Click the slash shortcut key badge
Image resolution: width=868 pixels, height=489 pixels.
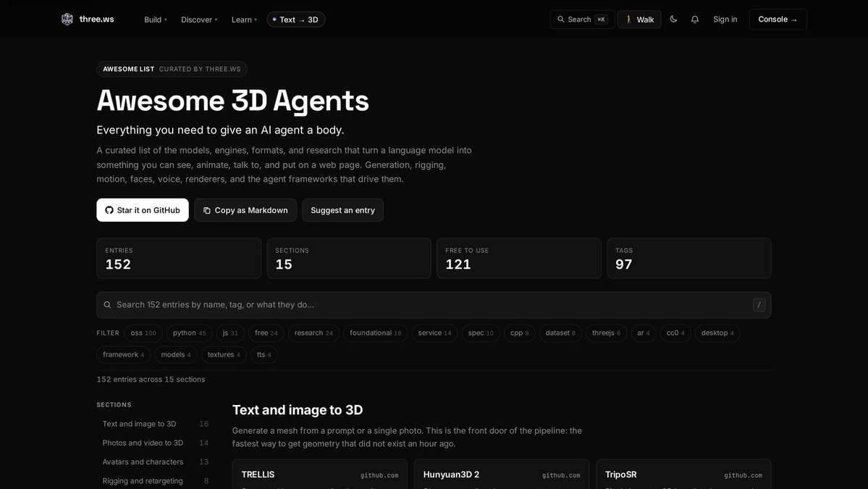pyautogui.click(x=759, y=304)
